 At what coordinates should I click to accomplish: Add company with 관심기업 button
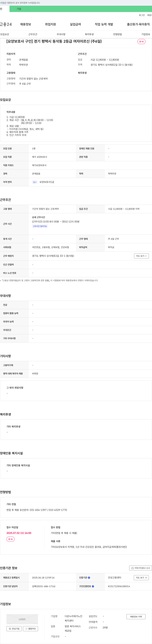(x=14, y=629)
